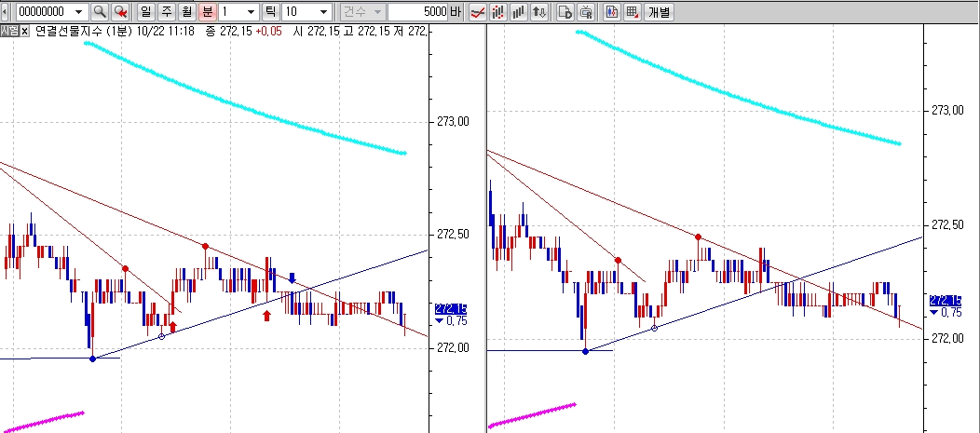This screenshot has height=433, width=980.
Task: Click the magnifier symbol search icon
Action: pyautogui.click(x=99, y=12)
